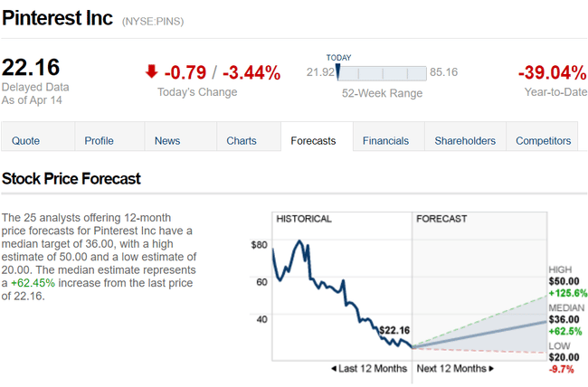
Task: Open the Quote tab
Action: (x=26, y=140)
